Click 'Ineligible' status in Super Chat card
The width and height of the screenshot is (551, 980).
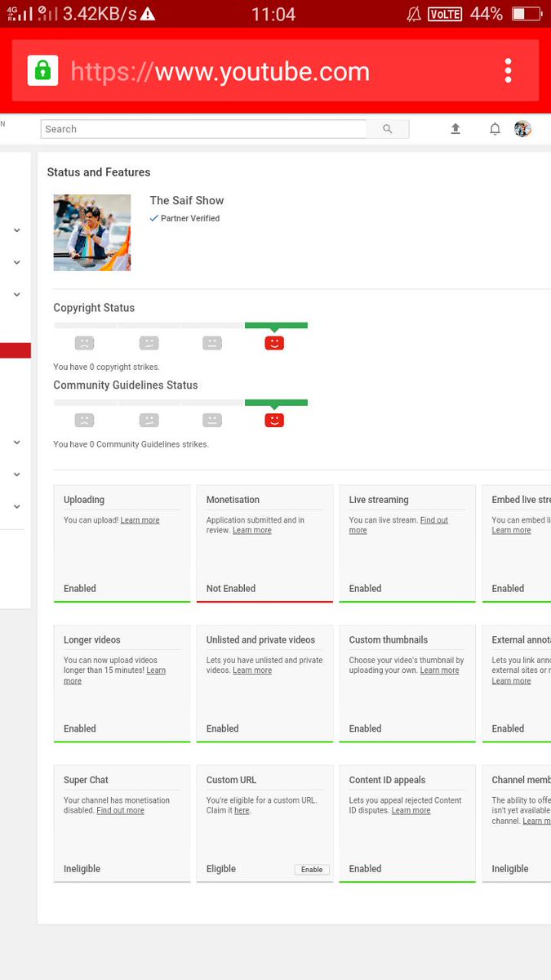(82, 869)
